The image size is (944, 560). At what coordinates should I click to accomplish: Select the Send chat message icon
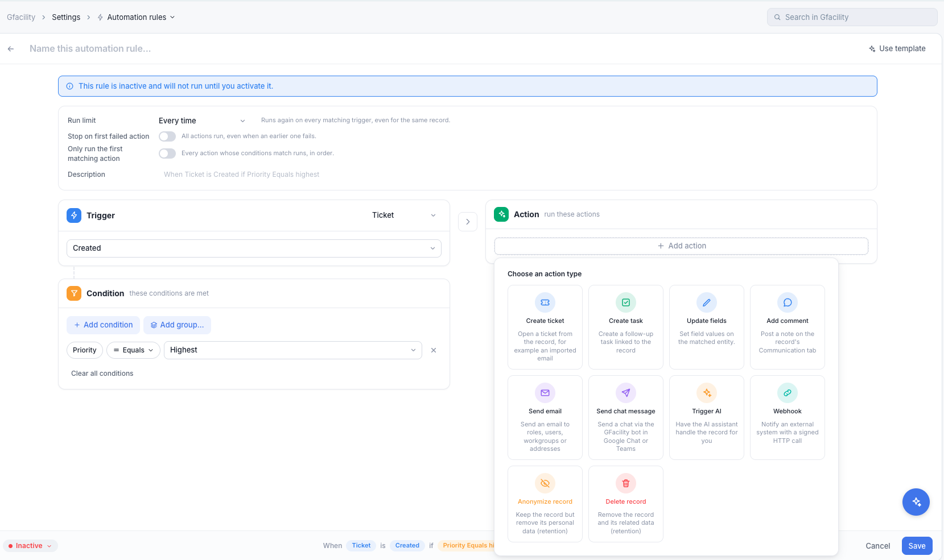626,393
